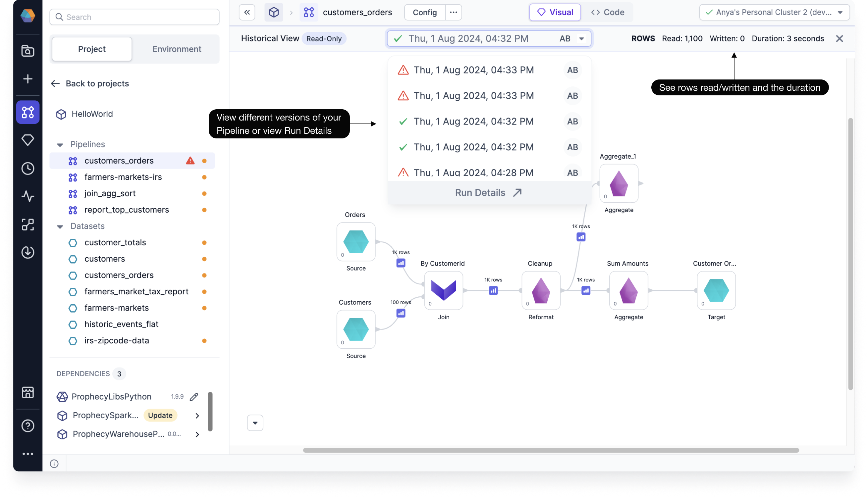Viewport: 868px width, 498px height.
Task: Open the project browser search icon
Action: coord(28,51)
